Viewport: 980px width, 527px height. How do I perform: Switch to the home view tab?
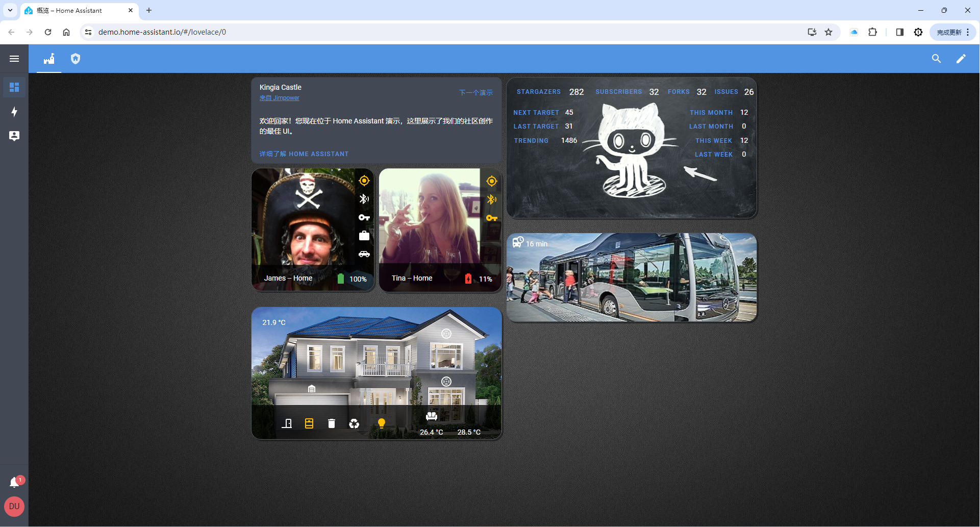(x=49, y=59)
